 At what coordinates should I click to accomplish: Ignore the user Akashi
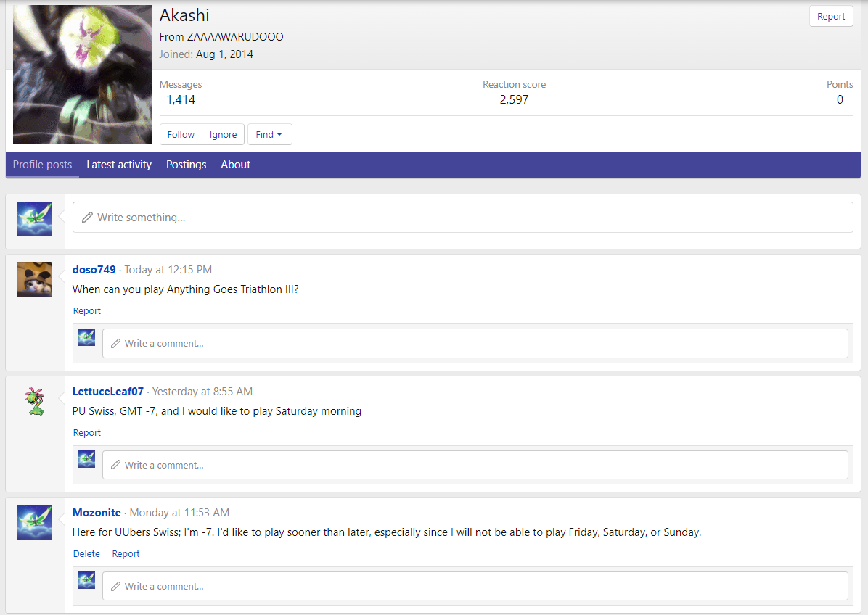point(223,134)
